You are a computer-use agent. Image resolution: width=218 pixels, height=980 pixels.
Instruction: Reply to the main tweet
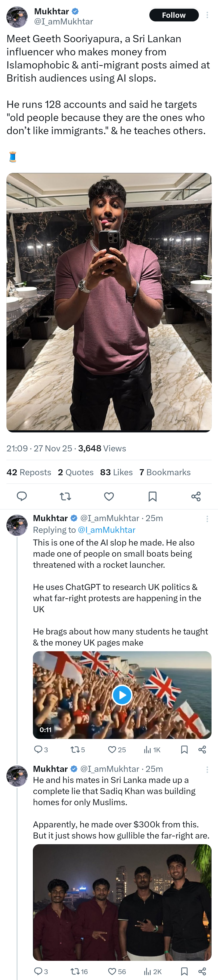[22, 496]
